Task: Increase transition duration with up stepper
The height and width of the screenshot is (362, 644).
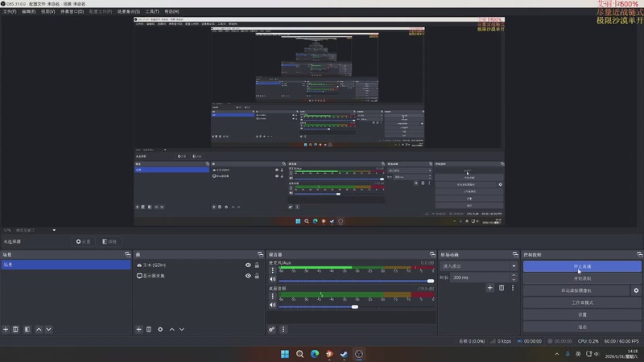Action: pyautogui.click(x=514, y=275)
